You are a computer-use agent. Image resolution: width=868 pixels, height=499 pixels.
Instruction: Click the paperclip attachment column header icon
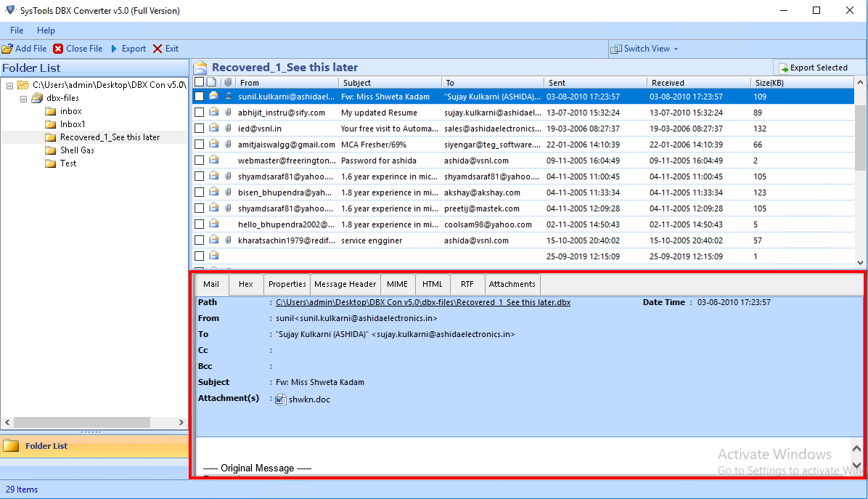click(227, 83)
